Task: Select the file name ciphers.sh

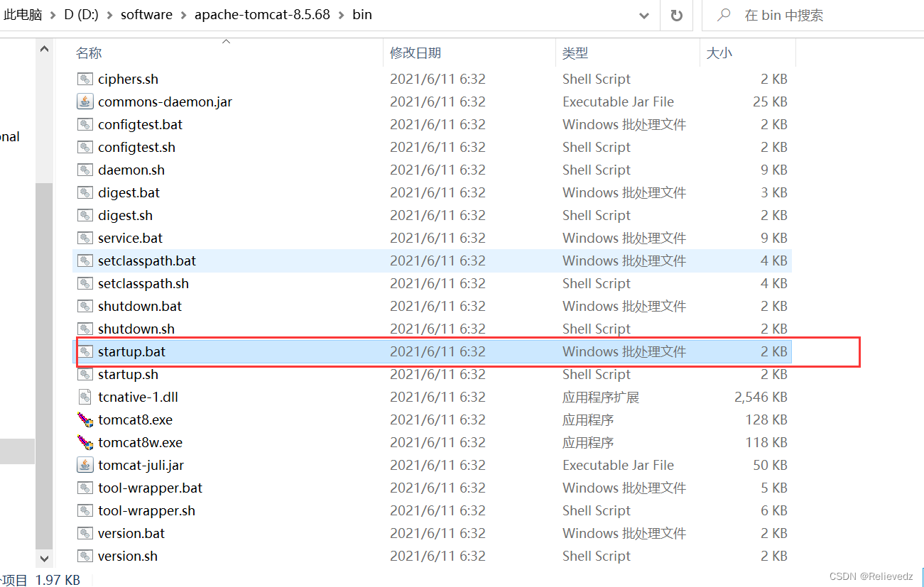Action: 128,79
